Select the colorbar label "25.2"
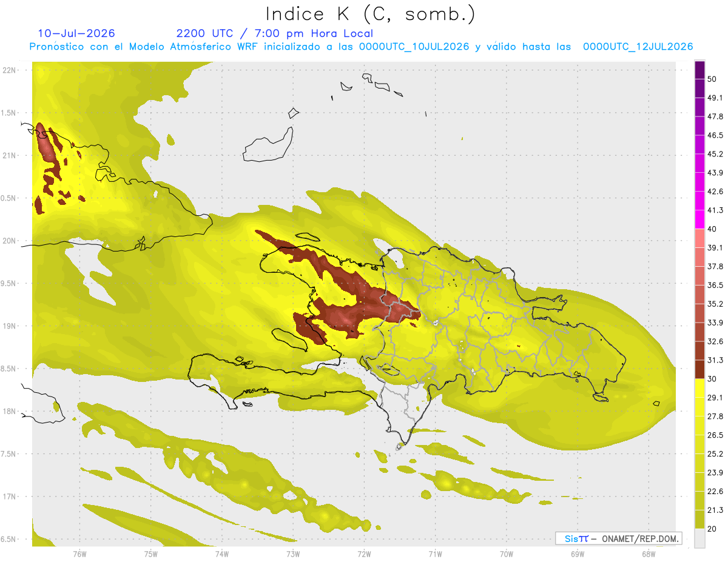Screen dimensions: 728x562 (x=715, y=453)
